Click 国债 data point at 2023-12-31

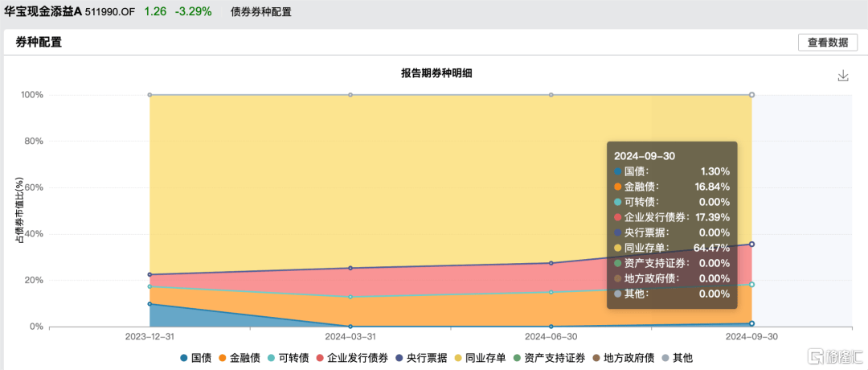pos(149,304)
